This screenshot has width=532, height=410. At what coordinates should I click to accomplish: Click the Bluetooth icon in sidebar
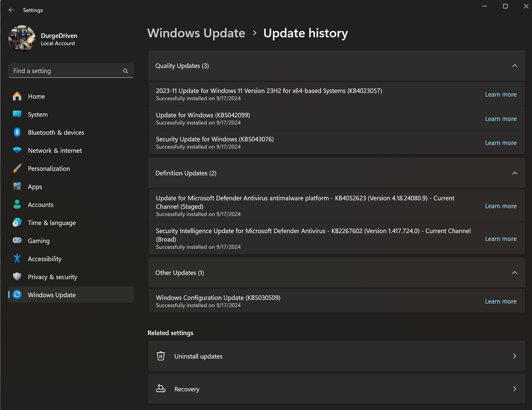pos(17,132)
